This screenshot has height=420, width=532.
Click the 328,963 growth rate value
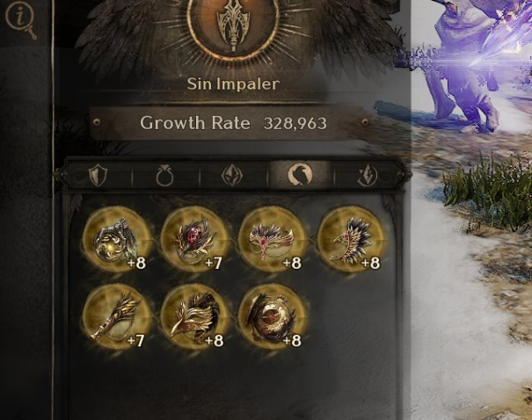tap(295, 123)
